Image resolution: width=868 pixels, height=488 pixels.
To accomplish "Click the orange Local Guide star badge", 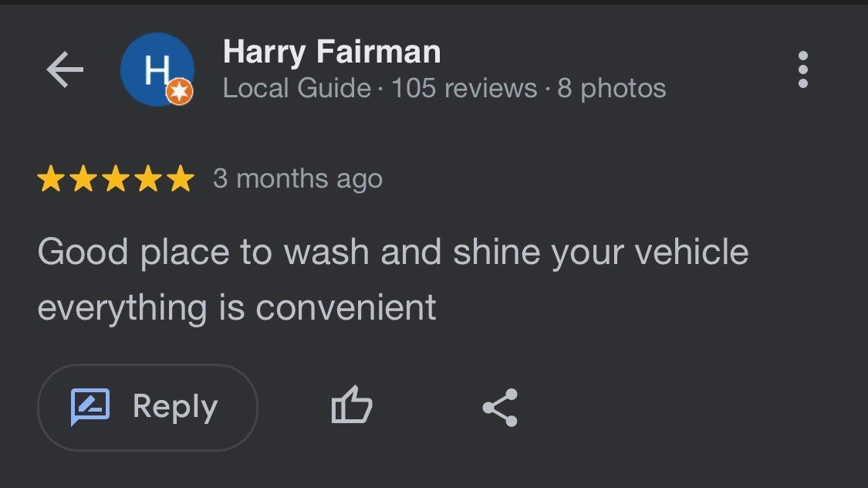I will 180,93.
